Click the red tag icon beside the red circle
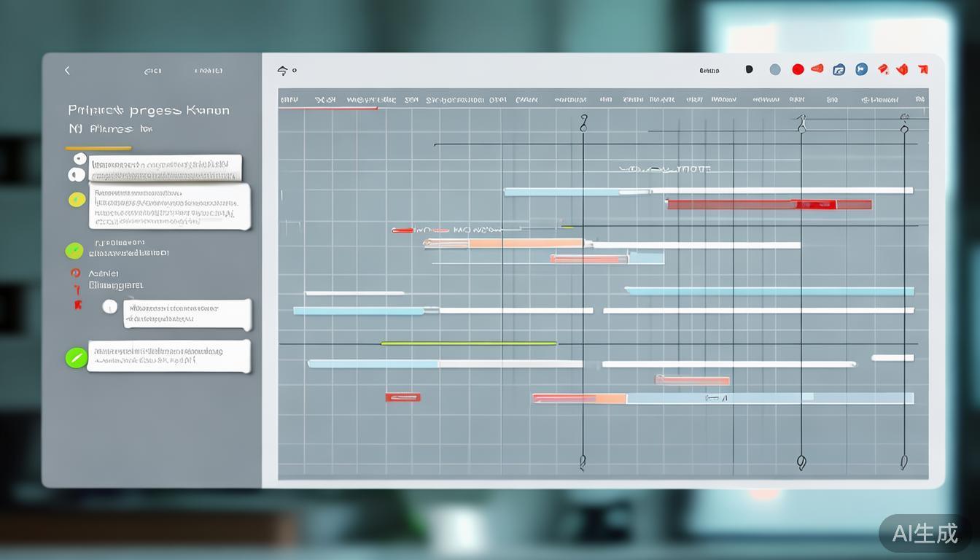Image resolution: width=980 pixels, height=560 pixels. (x=817, y=69)
